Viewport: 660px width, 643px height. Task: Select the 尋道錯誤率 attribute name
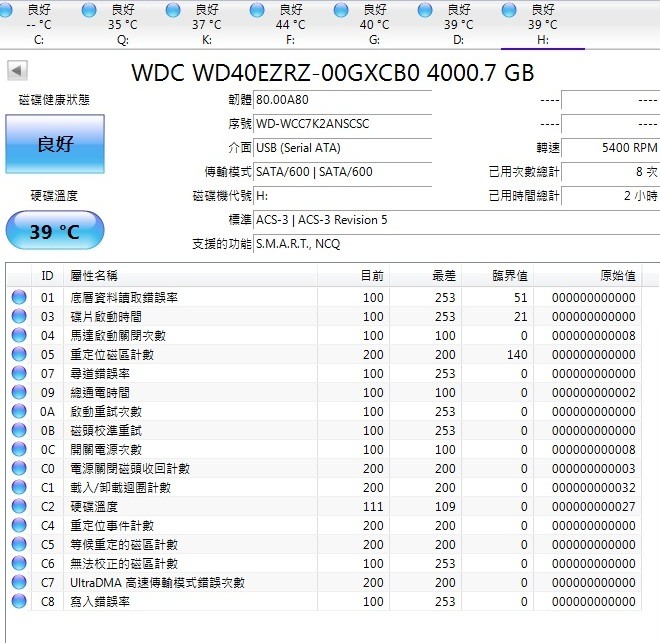coord(100,373)
